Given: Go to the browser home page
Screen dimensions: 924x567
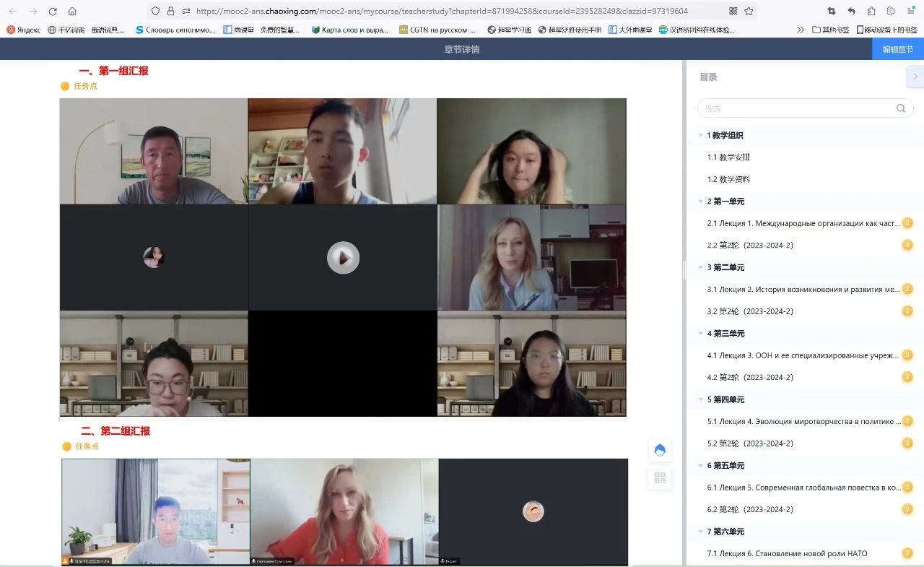Looking at the screenshot, I should [x=72, y=12].
